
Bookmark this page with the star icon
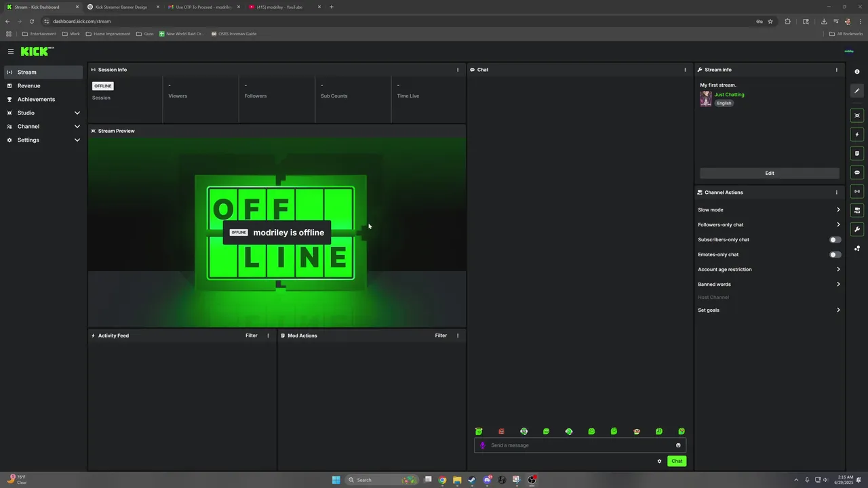point(770,21)
